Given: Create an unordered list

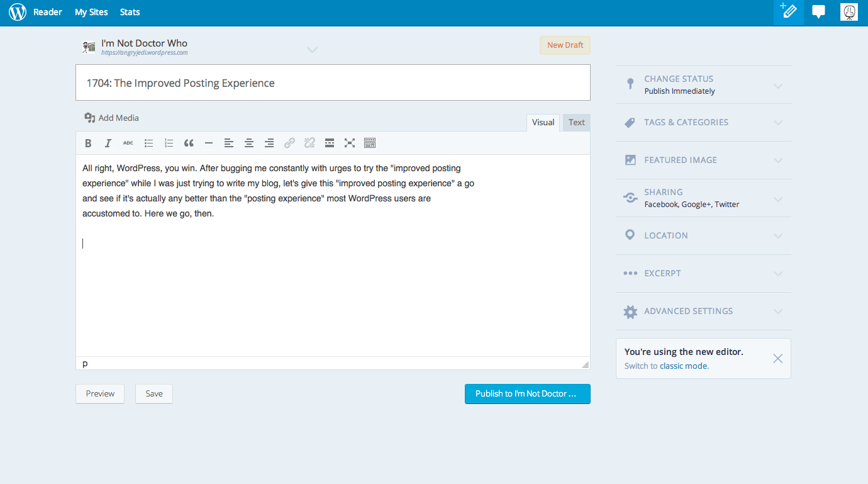Looking at the screenshot, I should 148,143.
